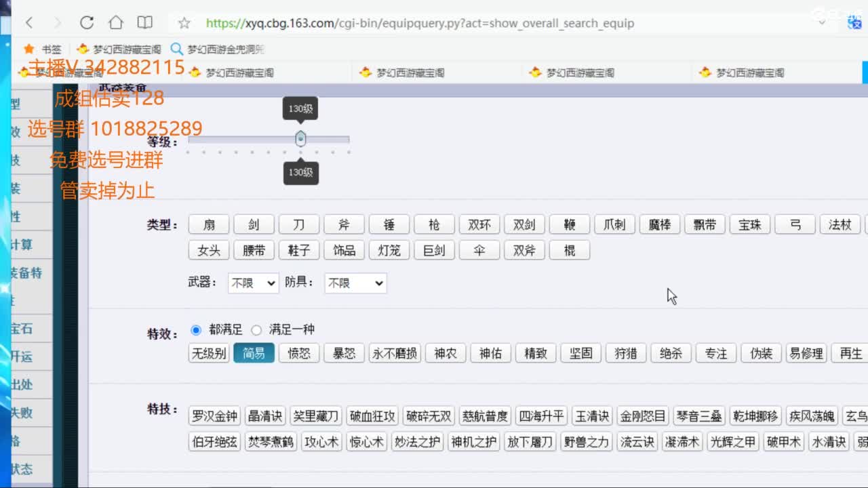Choose the 女头 type button

point(209,250)
